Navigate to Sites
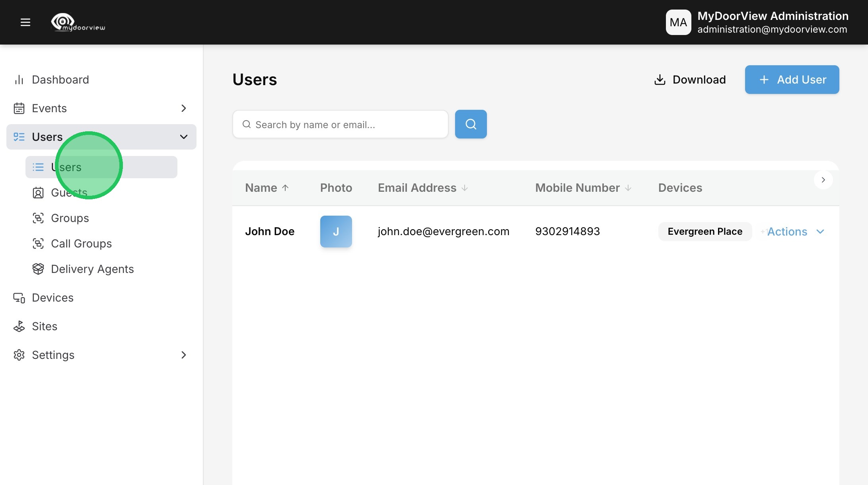868x485 pixels. pyautogui.click(x=45, y=326)
